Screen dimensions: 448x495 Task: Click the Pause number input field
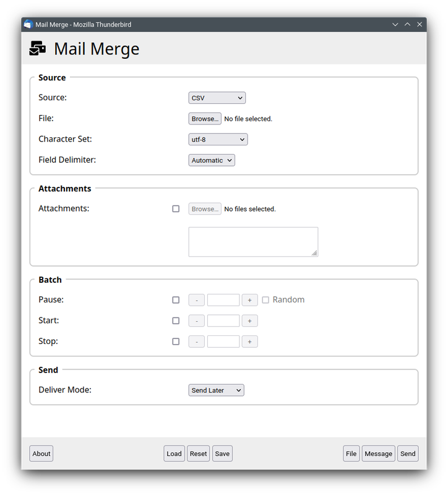[223, 300]
